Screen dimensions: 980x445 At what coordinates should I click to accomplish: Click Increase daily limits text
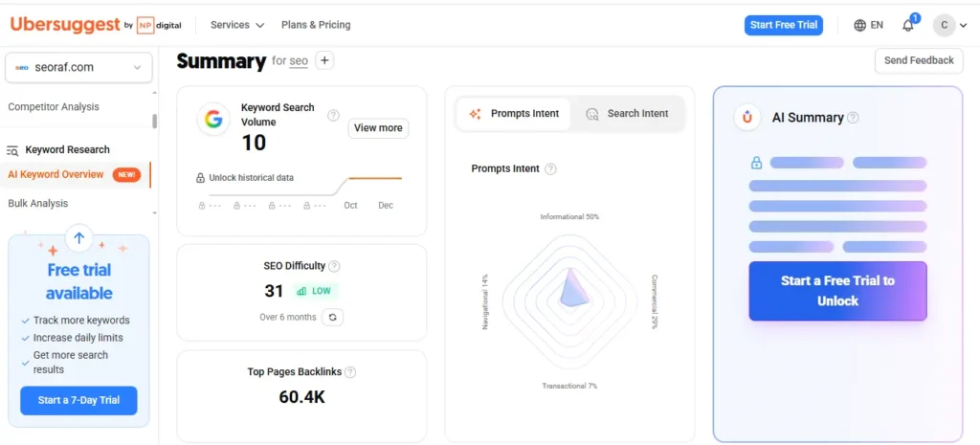78,338
